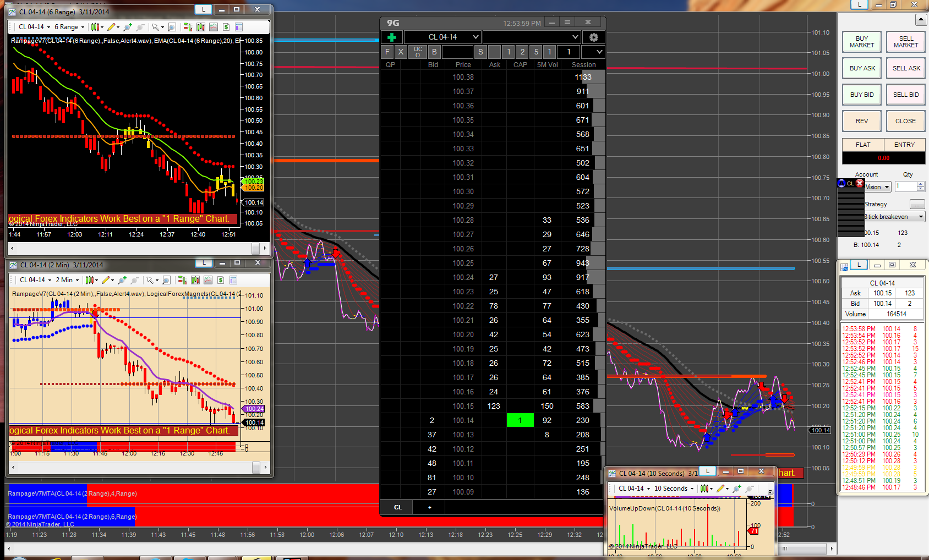Screen dimensions: 929x560
Task: Click the 5M Vol column header in 9G
Action: (548, 65)
